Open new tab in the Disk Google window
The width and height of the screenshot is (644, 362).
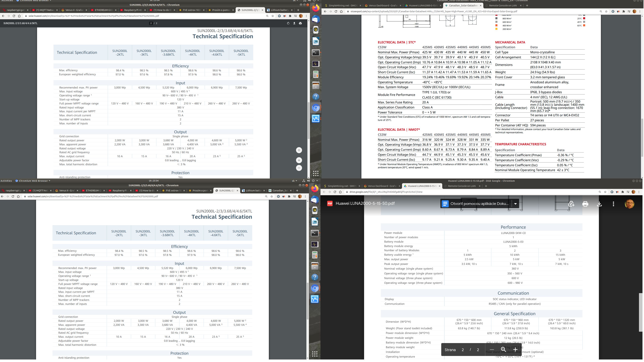486,186
